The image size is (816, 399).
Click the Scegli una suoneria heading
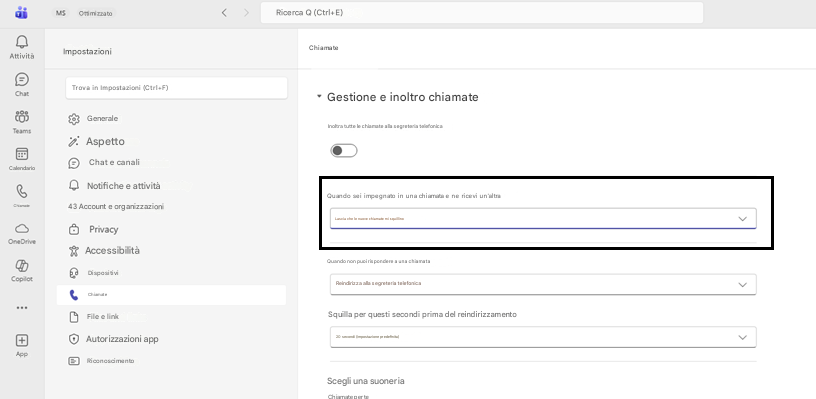[366, 381]
